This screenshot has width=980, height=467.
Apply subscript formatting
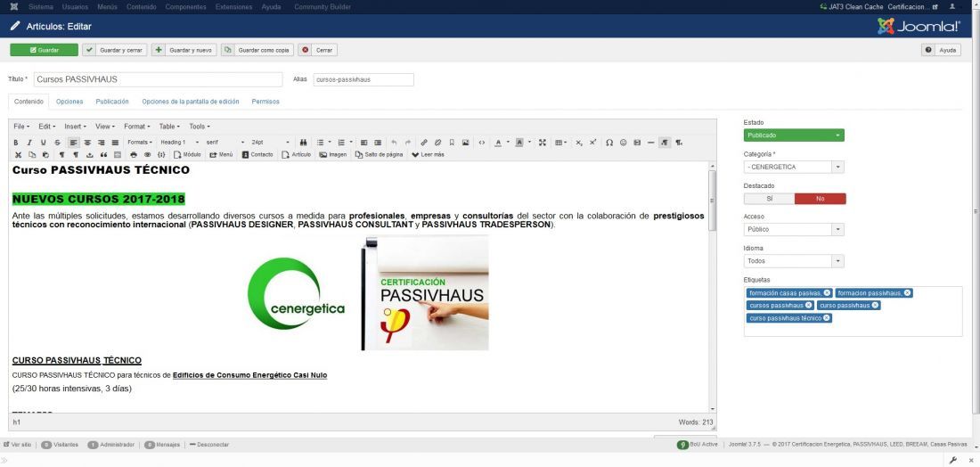pyautogui.click(x=579, y=143)
